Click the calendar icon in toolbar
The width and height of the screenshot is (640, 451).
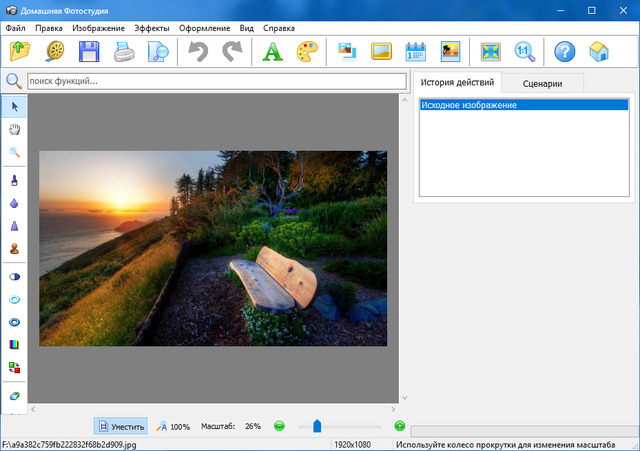416,52
